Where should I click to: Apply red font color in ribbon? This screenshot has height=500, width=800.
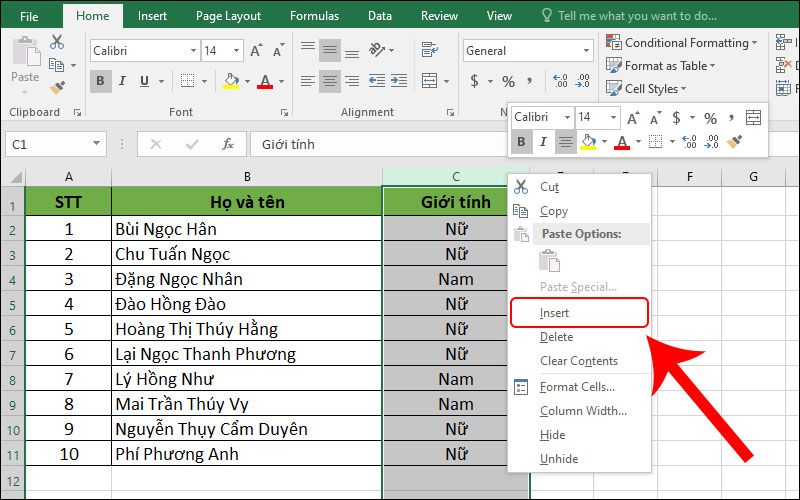click(265, 81)
